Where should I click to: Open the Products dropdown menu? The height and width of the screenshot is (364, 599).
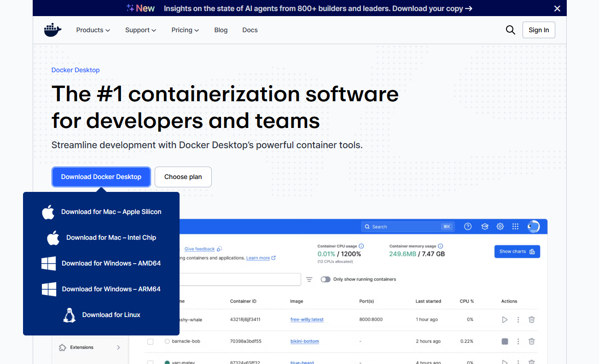(x=93, y=30)
